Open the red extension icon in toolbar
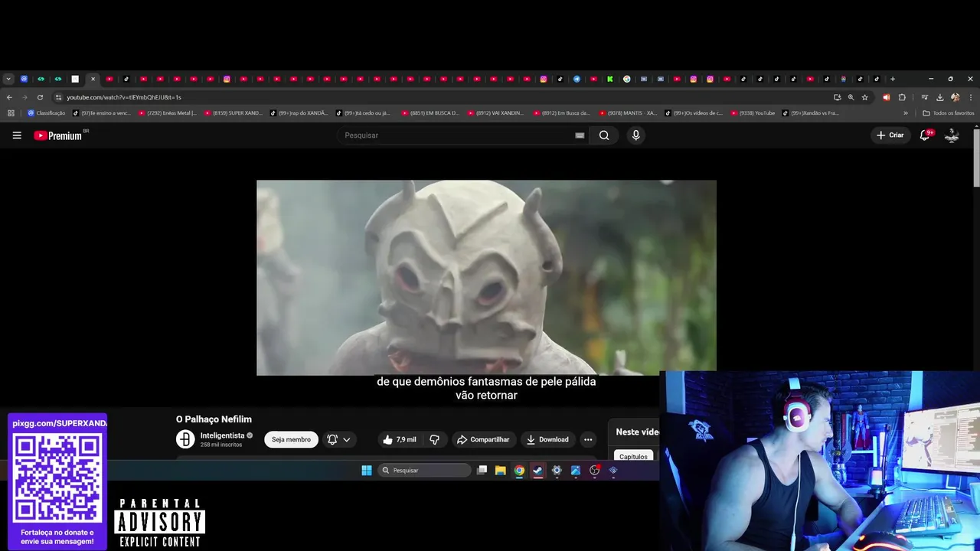 (887, 97)
